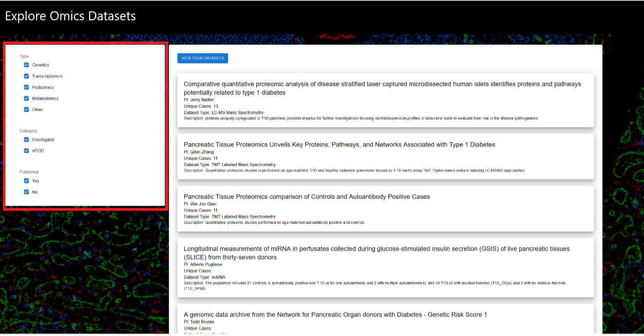Screen dimensions: 644x336
Task: Click the Explore Omics Datasets heading
Action: point(70,16)
